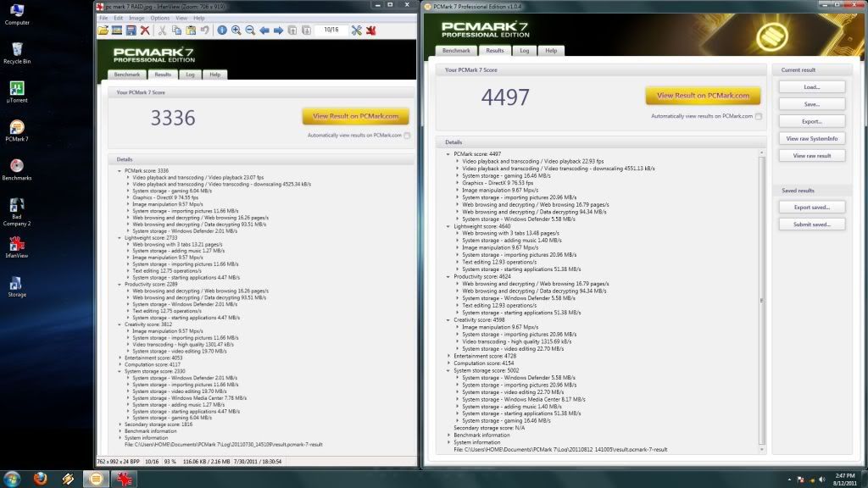This screenshot has height=488, width=868.
Task: Click the View raw SystemInfo button
Action: [812, 138]
